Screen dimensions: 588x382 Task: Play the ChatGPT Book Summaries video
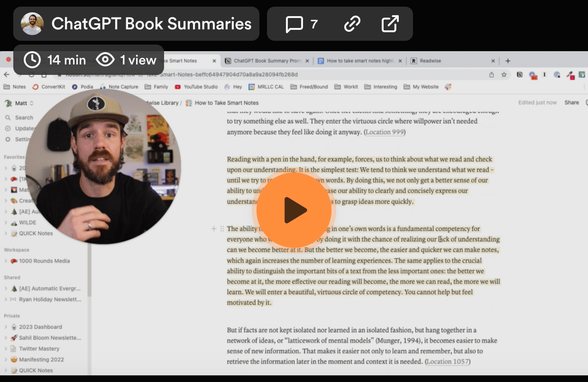(294, 210)
